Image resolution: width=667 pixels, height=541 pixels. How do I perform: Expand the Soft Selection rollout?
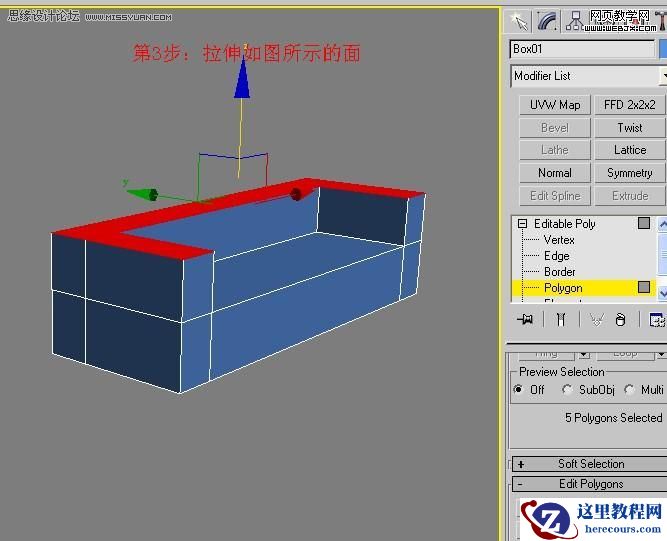click(x=590, y=464)
